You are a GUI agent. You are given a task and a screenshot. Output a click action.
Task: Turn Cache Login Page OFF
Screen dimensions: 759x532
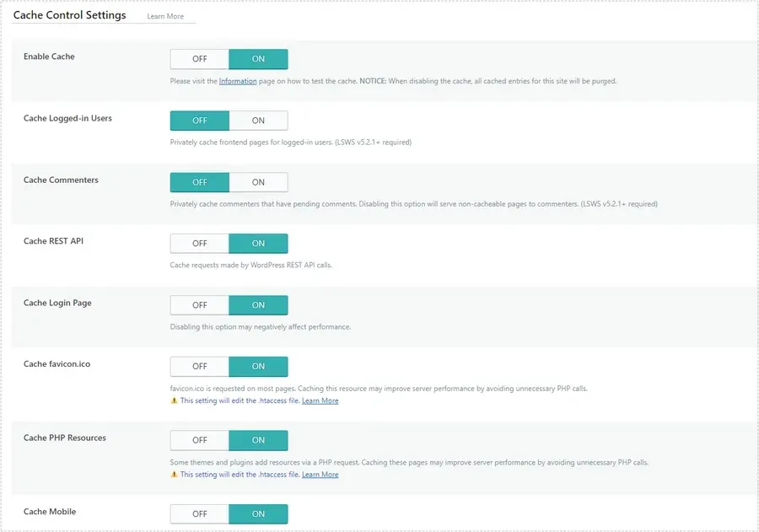[199, 305]
